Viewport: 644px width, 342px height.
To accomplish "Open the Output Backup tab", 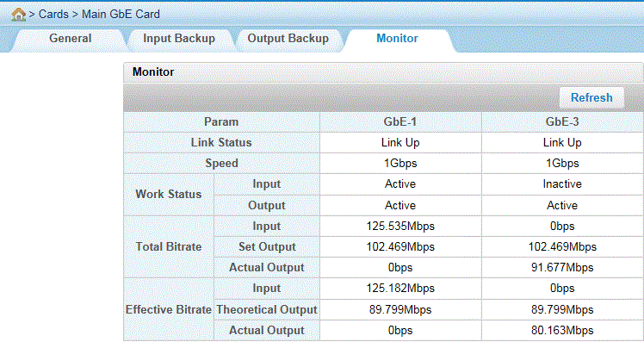I will [x=288, y=38].
